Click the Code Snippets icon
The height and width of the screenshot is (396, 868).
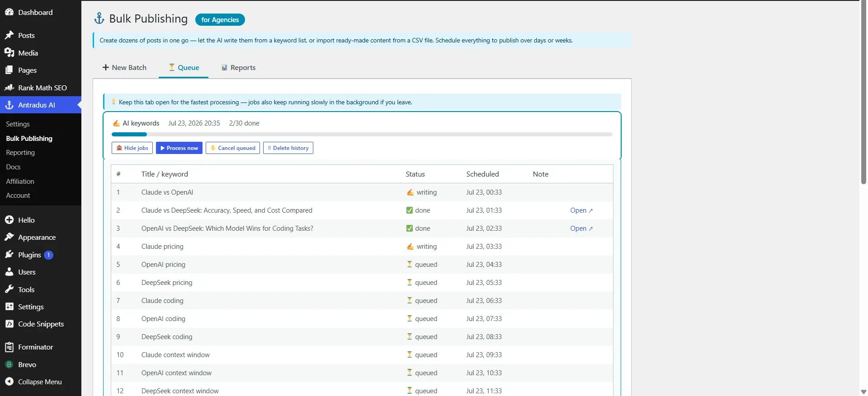(x=9, y=324)
